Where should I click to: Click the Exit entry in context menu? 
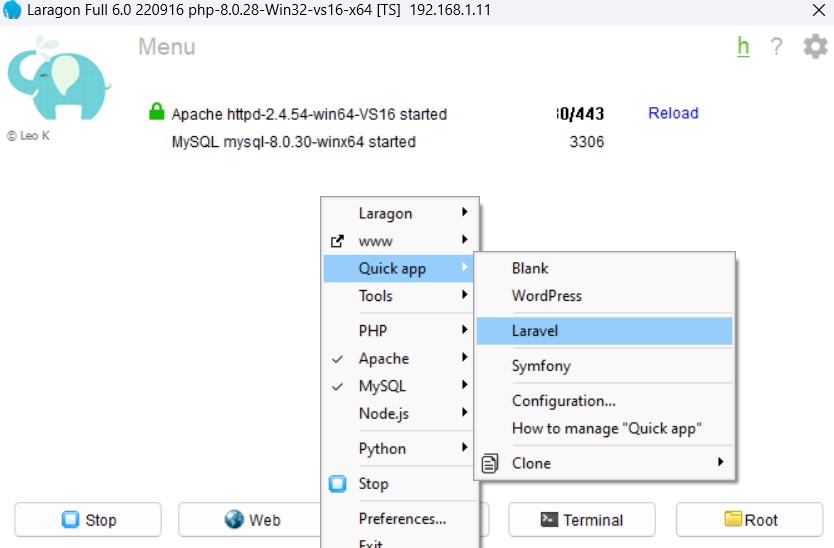point(400,543)
